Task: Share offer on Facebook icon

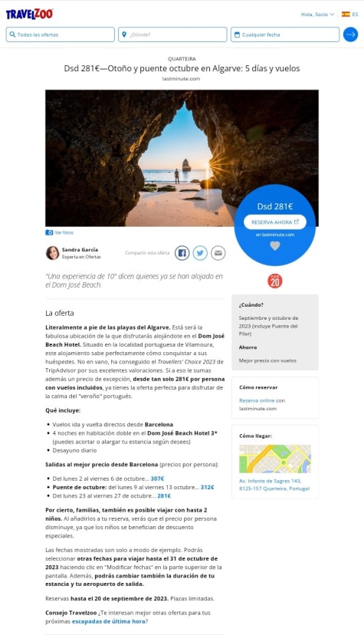Action: point(182,253)
